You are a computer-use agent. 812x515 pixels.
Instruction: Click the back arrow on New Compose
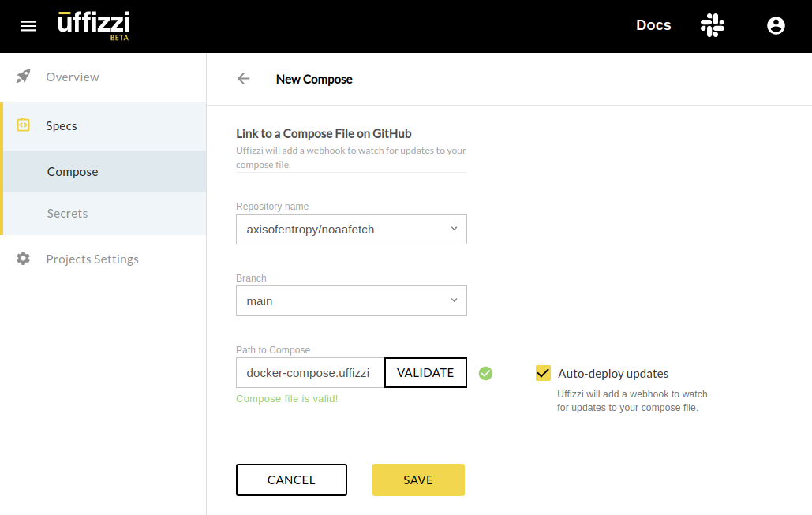pos(243,79)
